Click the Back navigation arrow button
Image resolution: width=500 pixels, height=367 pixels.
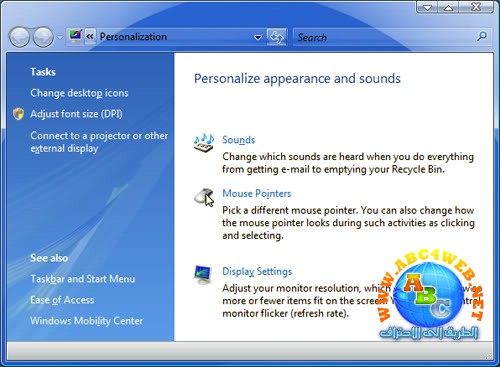19,37
